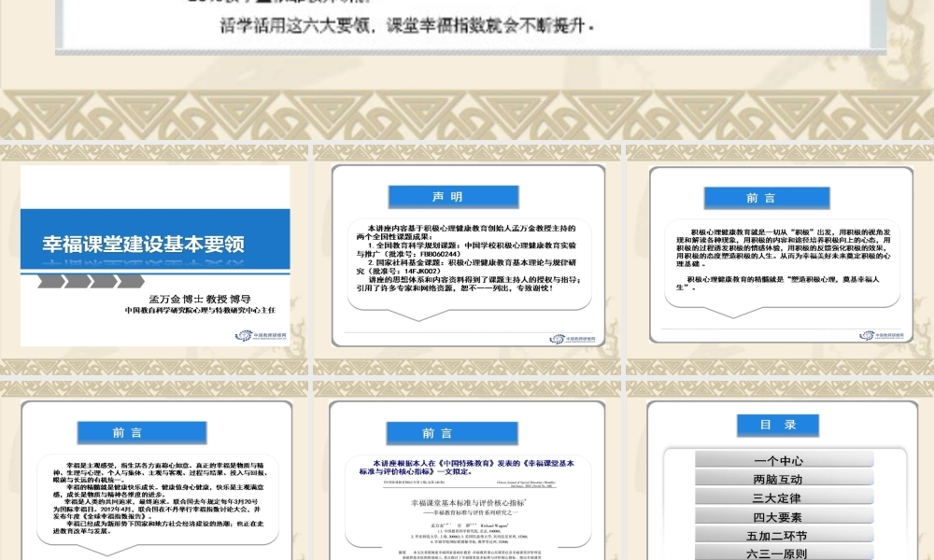Click the article title 幸福课堂基本标准与评价核心指标
This screenshot has height=560, width=934.
click(x=470, y=503)
